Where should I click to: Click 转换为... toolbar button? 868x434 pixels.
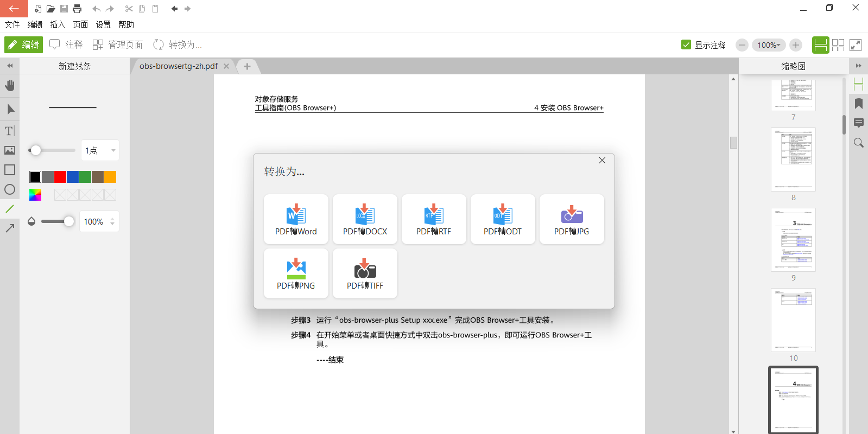pos(177,44)
